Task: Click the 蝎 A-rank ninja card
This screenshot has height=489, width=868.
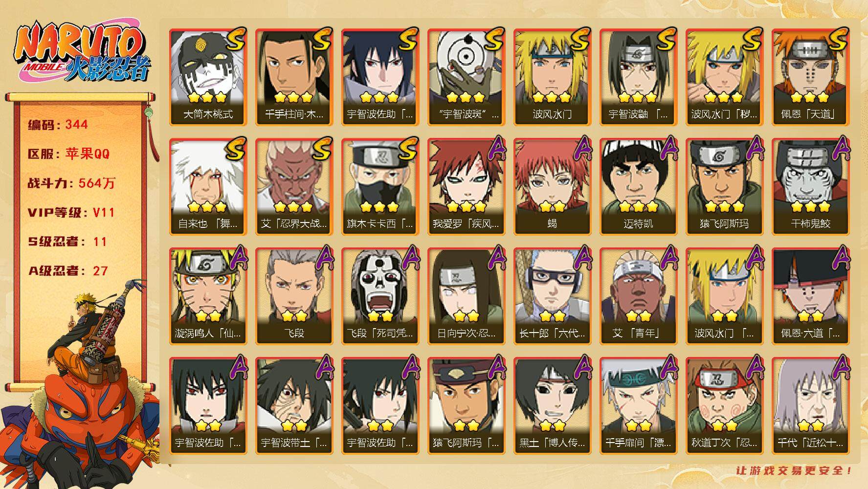Action: tap(552, 186)
